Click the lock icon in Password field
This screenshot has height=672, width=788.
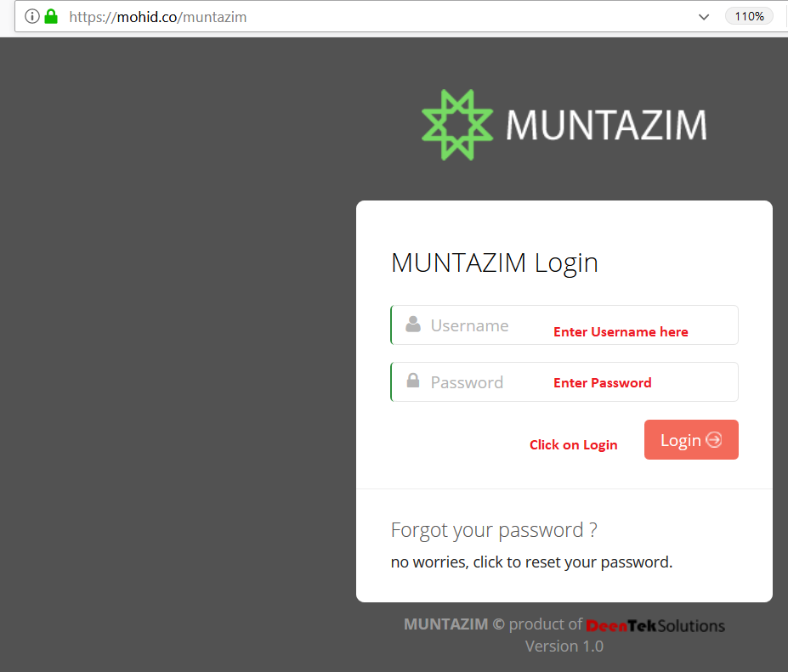413,381
